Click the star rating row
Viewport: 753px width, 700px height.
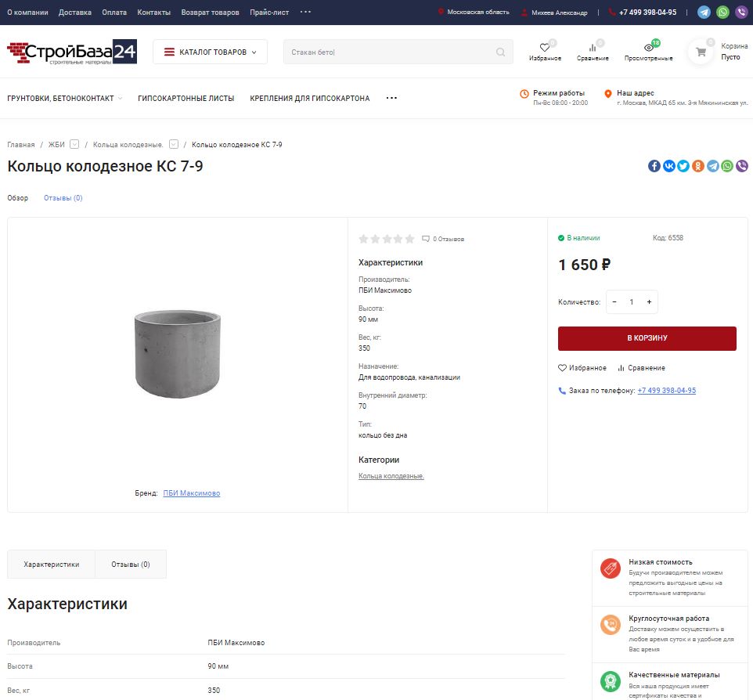click(x=387, y=239)
